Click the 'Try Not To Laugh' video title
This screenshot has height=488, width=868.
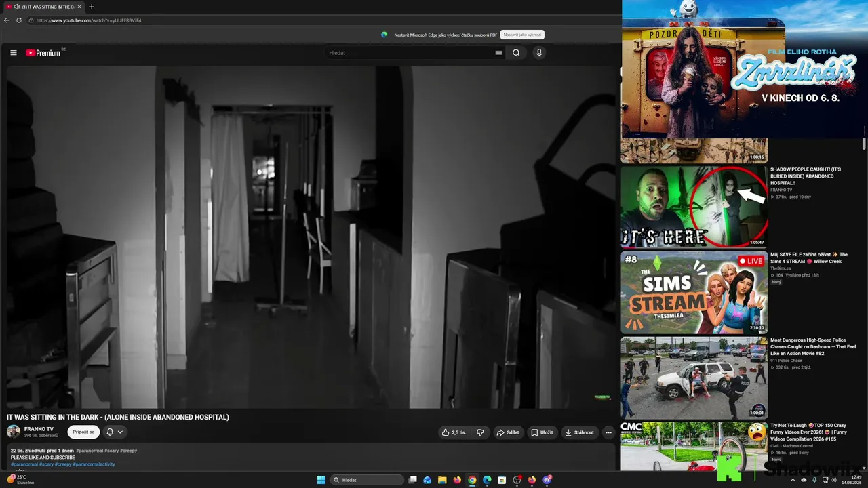[x=808, y=432]
